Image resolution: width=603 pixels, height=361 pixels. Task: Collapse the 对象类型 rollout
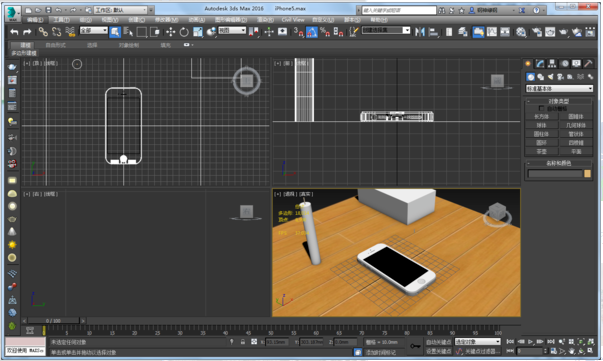tap(559, 101)
